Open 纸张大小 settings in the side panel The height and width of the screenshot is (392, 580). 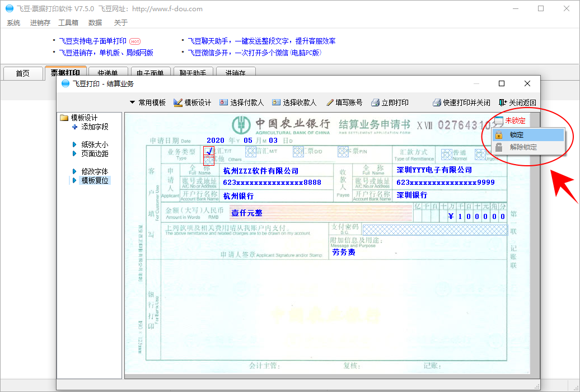point(90,144)
